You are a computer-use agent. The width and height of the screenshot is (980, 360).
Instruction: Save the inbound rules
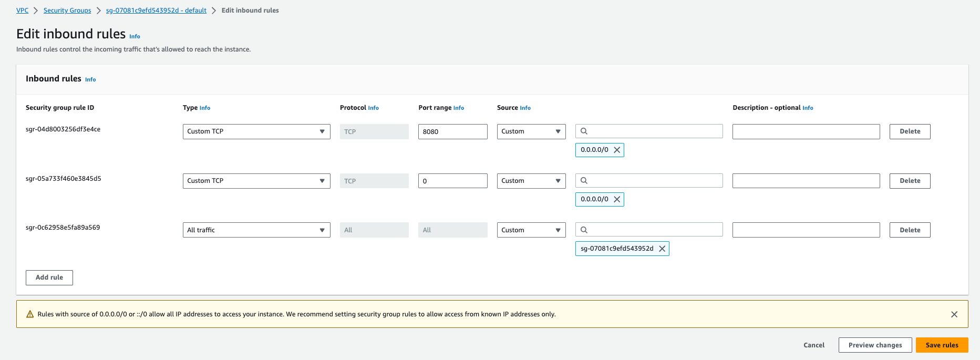[942, 345]
